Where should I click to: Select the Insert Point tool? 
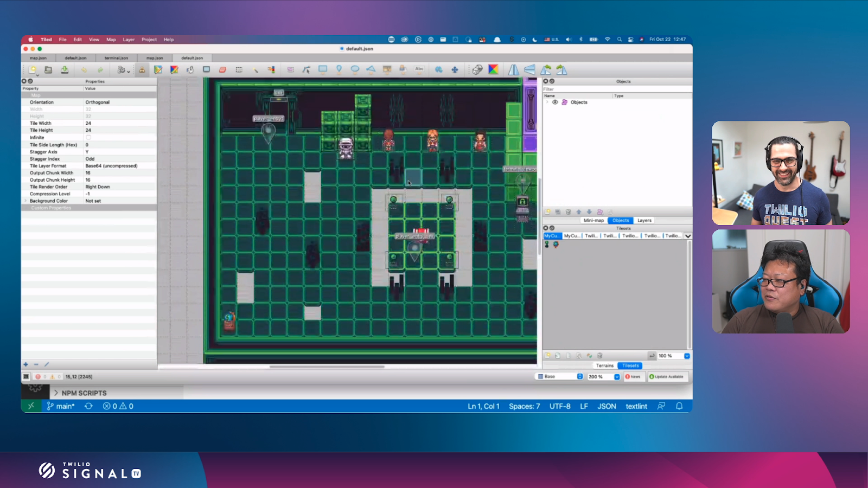click(339, 69)
